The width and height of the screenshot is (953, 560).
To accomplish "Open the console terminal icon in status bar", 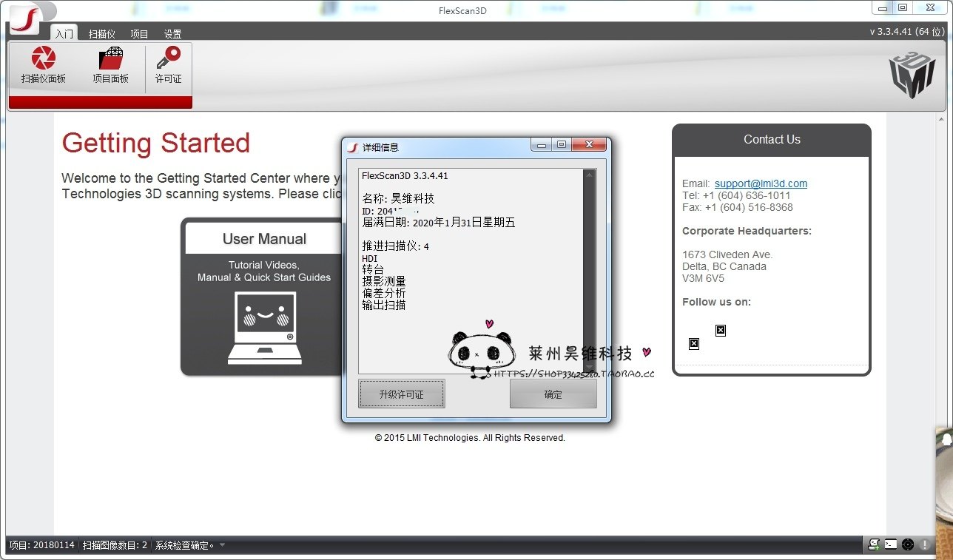I will click(x=891, y=544).
